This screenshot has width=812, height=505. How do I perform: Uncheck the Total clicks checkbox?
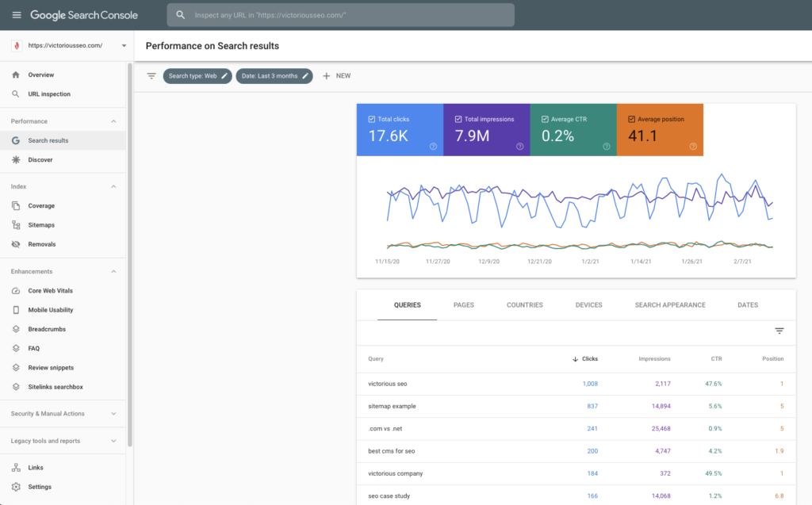(x=372, y=119)
